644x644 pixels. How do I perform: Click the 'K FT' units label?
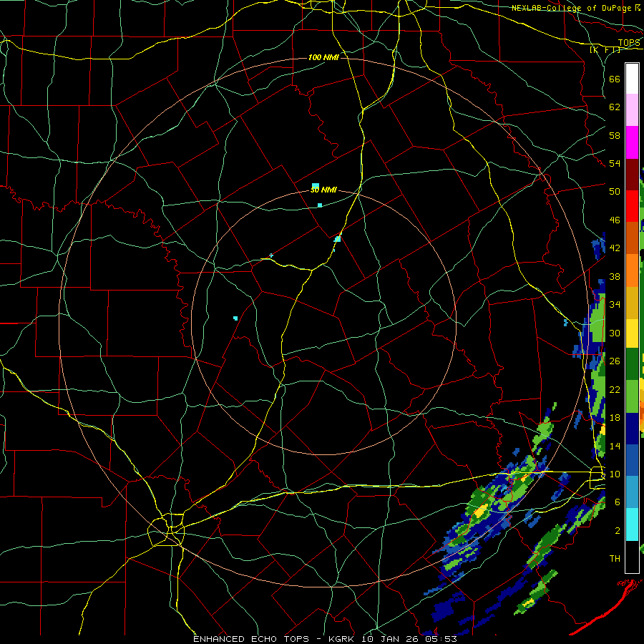[605, 50]
